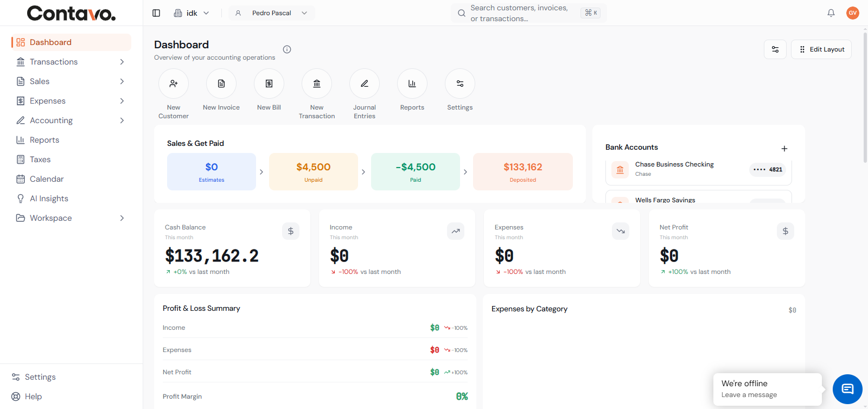Viewport: 868px width, 409px height.
Task: Click the $133,162.2 cash balance value
Action: point(212,255)
